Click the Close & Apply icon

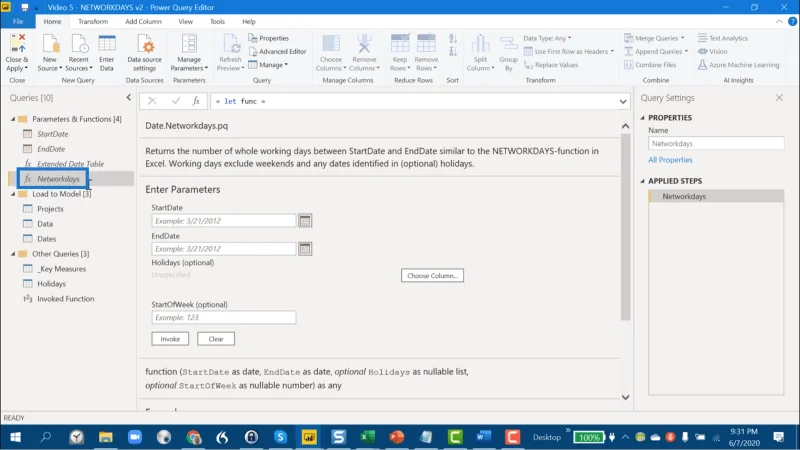point(18,43)
